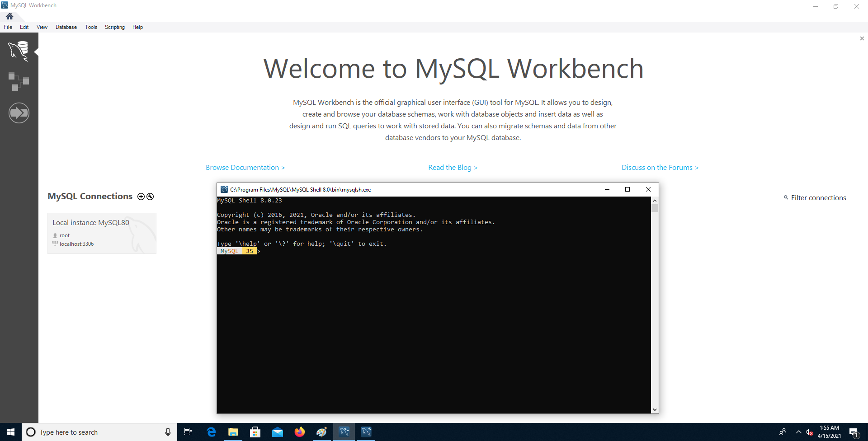
Task: Close the welcome page with the X
Action: (x=862, y=38)
